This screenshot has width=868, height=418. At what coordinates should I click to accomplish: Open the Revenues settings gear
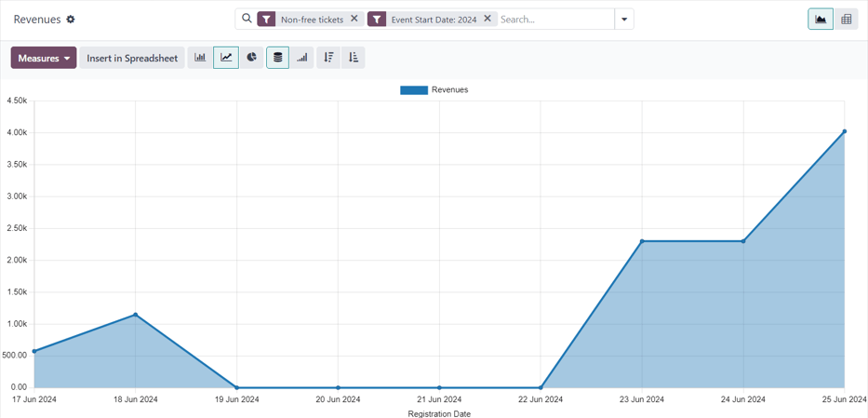point(71,20)
